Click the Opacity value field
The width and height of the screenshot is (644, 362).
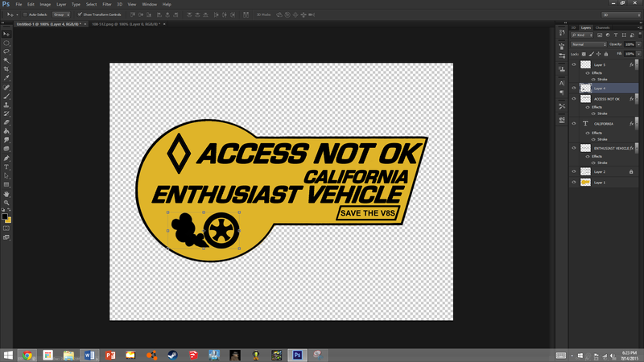click(630, 44)
